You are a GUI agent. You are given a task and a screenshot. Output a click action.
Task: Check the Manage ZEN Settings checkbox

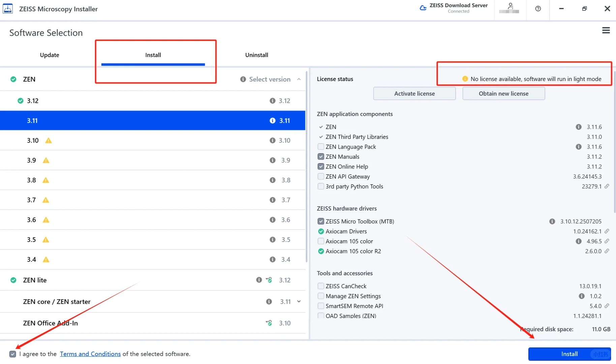[321, 296]
